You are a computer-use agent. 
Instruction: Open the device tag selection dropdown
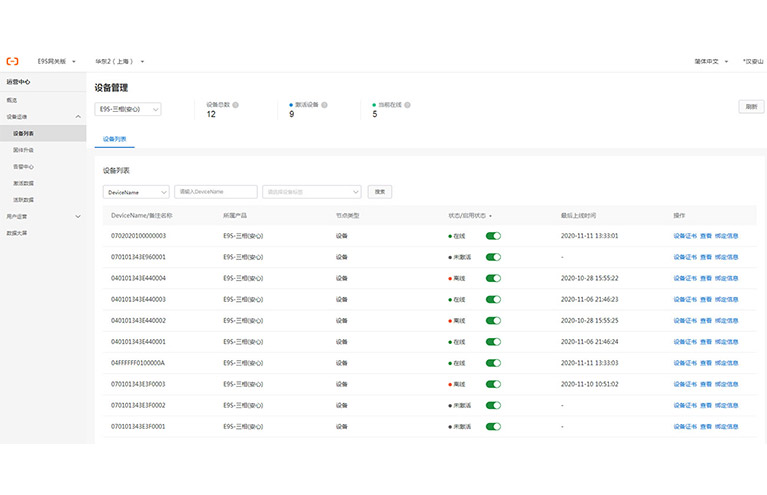click(x=312, y=192)
